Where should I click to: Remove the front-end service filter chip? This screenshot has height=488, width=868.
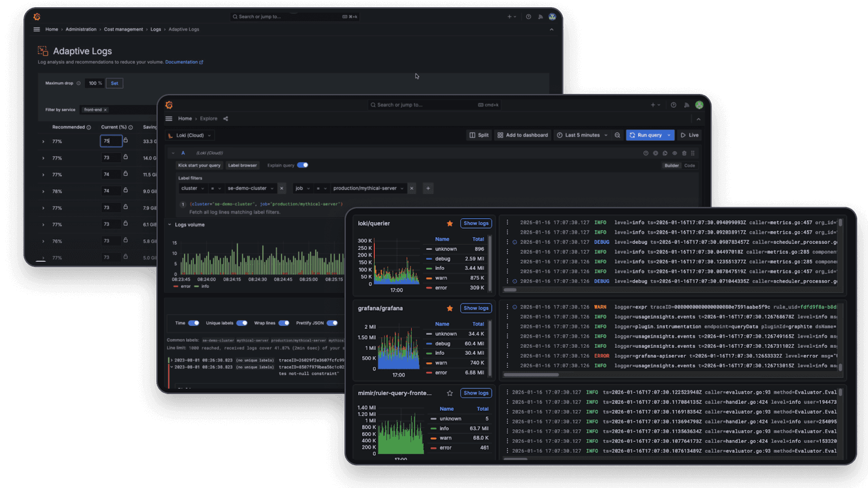pos(105,110)
